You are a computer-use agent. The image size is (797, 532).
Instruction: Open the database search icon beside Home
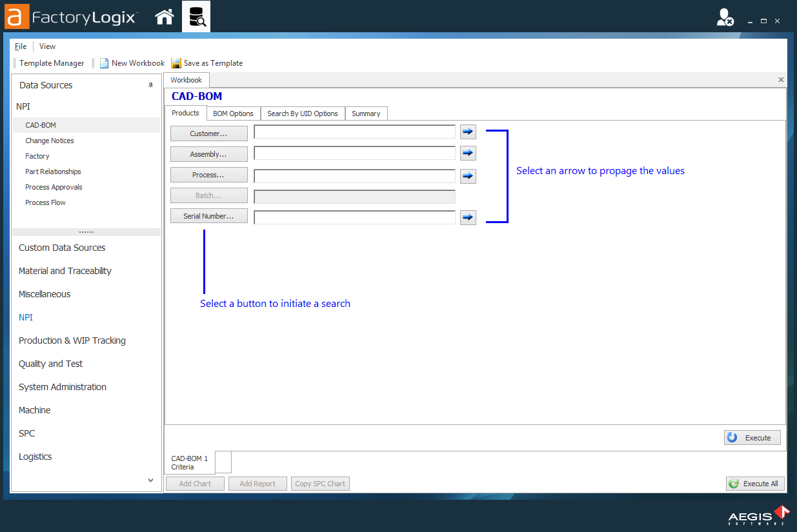196,16
